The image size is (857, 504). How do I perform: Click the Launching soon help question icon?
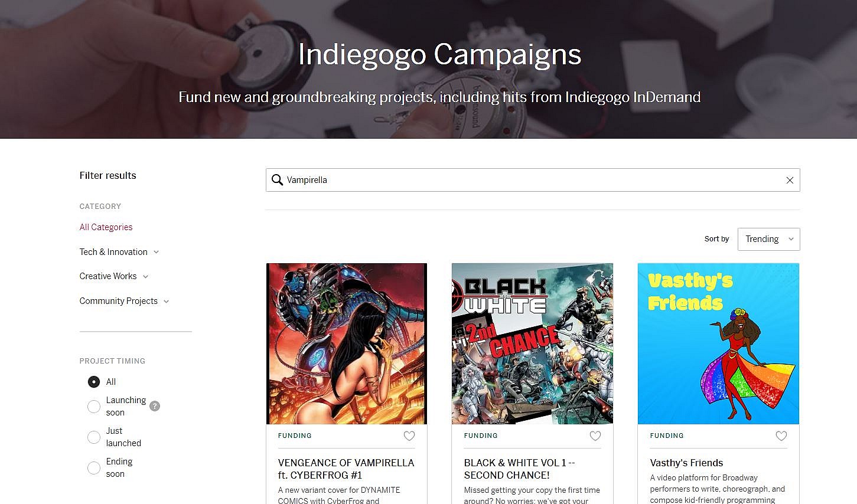pyautogui.click(x=155, y=406)
